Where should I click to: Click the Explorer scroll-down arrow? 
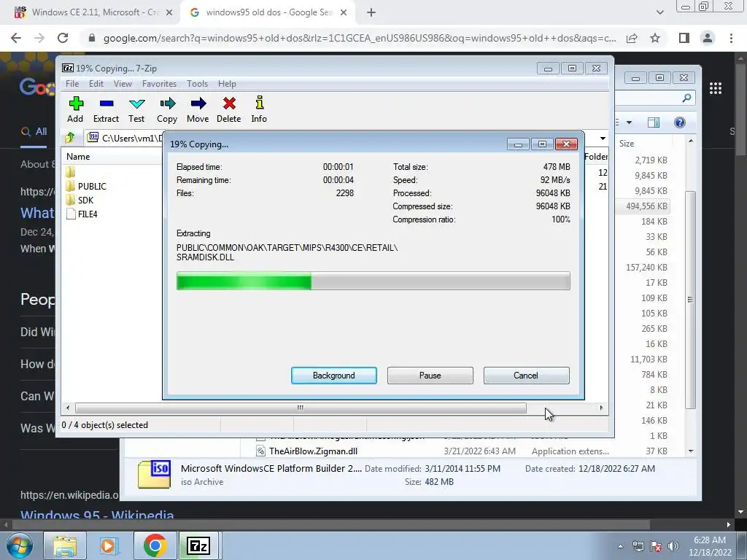691,451
